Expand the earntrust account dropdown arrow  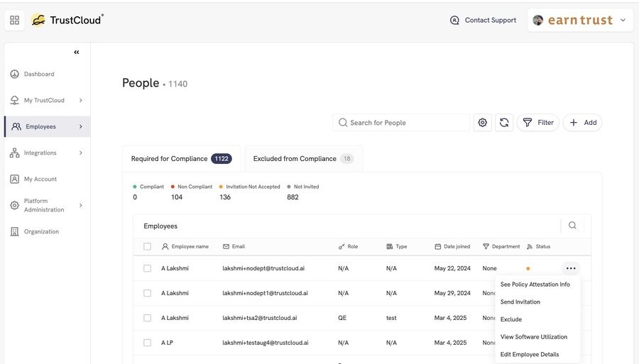623,20
